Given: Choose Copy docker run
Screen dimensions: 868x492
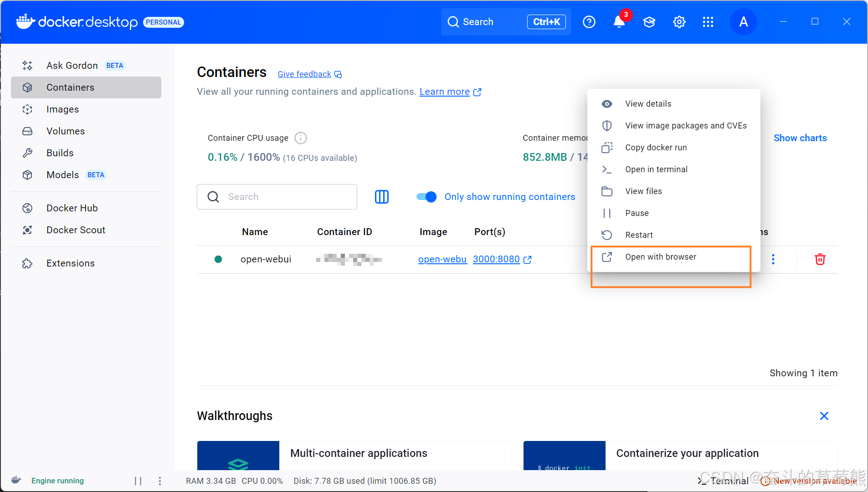Looking at the screenshot, I should click(674, 148).
